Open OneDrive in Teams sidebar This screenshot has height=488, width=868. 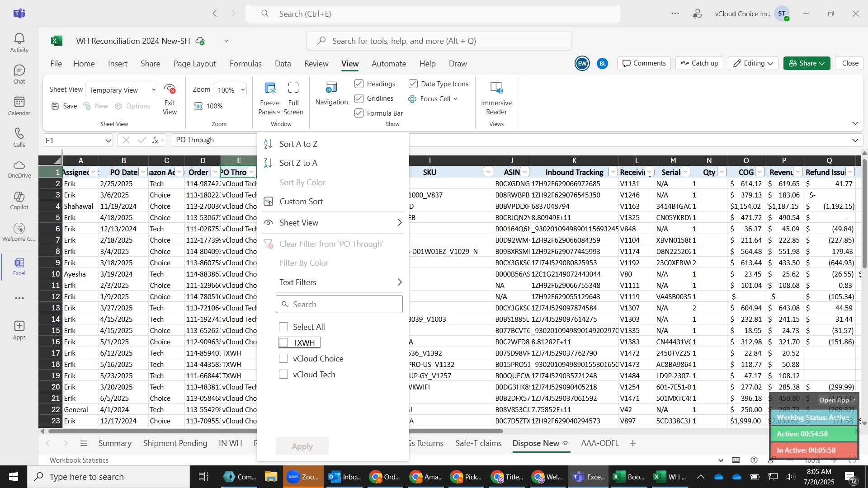(x=19, y=169)
